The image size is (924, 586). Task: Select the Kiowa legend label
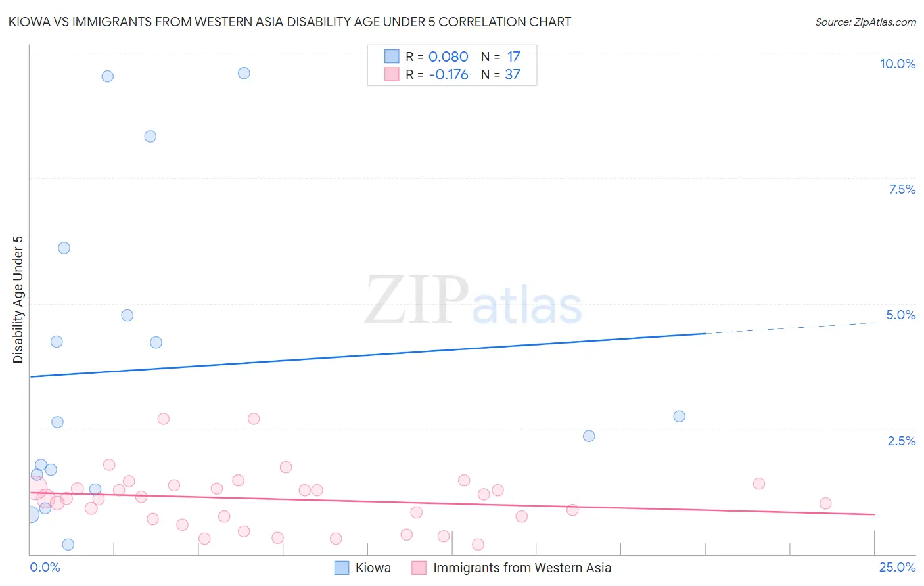(x=373, y=568)
